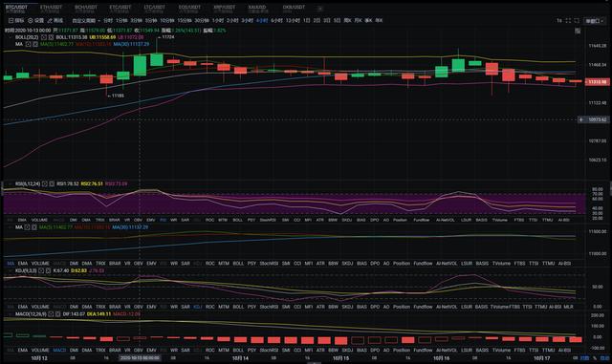Switch to the EOS/USDT tab

[189, 9]
